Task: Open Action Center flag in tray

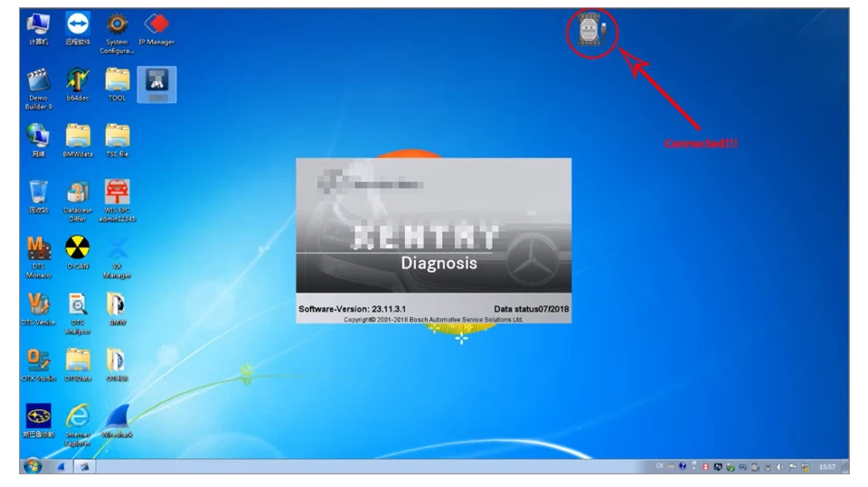Action: click(x=793, y=467)
